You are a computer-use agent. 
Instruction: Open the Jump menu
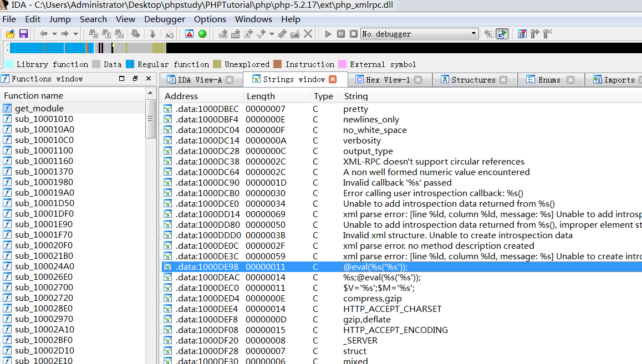(60, 19)
